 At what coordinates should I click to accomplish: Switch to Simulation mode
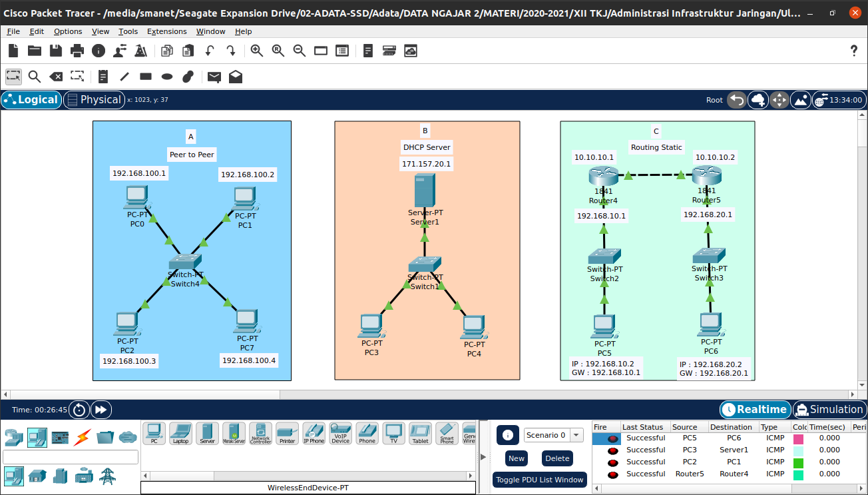tap(829, 410)
